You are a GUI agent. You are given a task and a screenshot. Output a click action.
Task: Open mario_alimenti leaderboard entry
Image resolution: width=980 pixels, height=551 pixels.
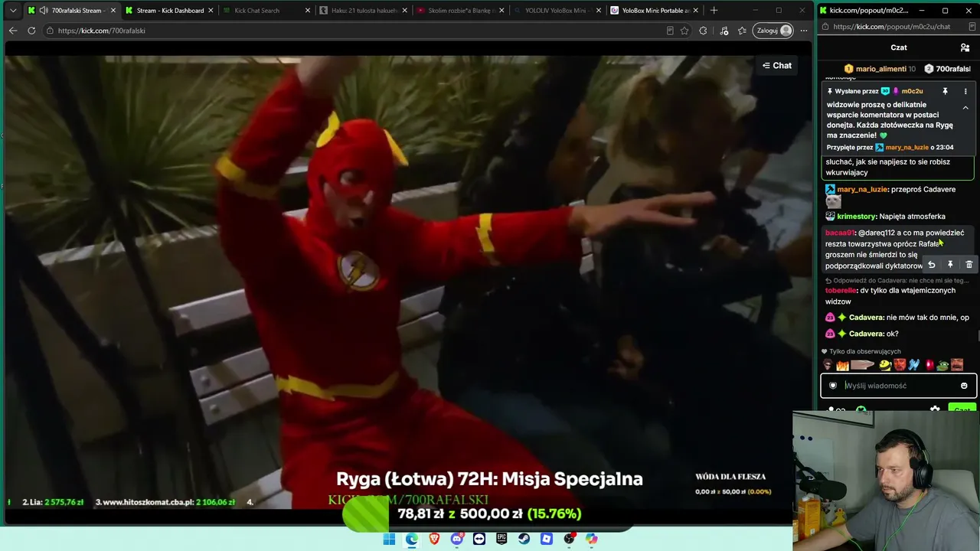[x=880, y=69]
